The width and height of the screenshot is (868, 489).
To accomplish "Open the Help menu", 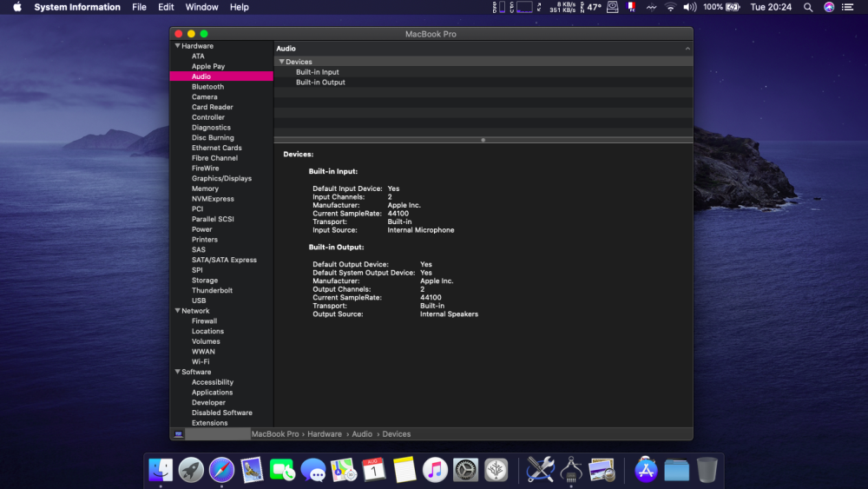I will click(240, 7).
